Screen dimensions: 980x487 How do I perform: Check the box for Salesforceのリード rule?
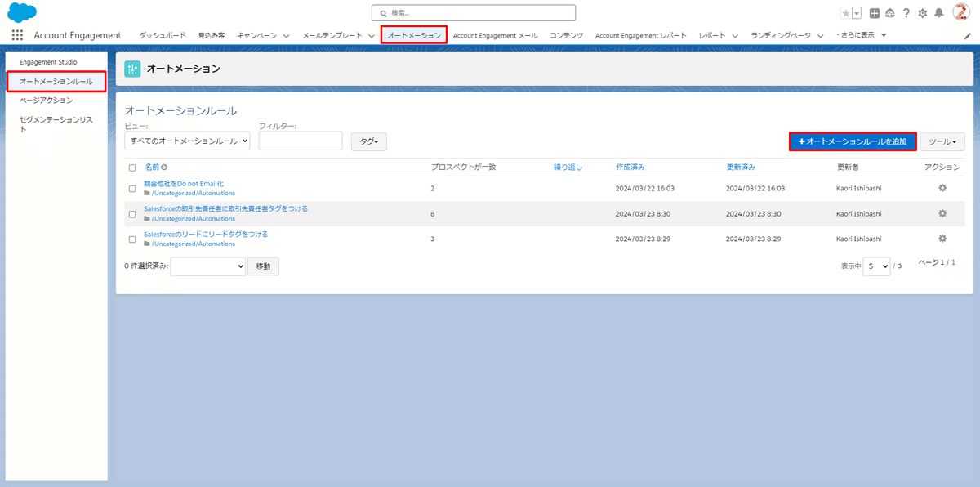tap(132, 239)
